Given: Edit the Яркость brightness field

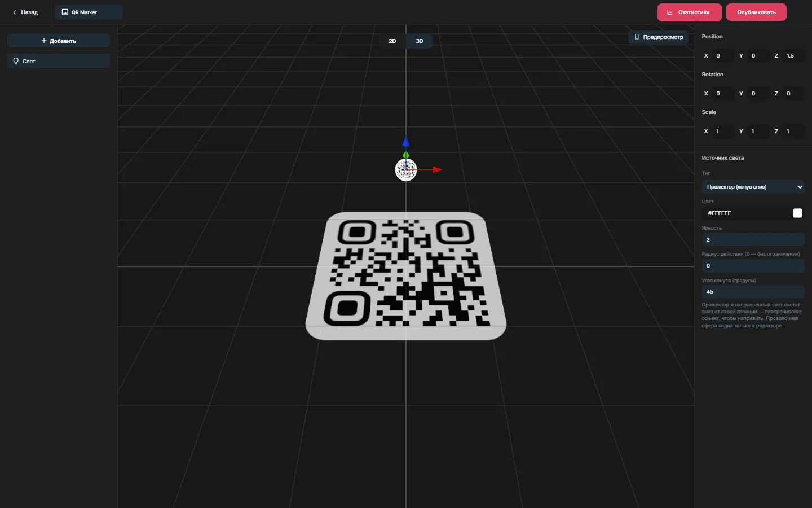Looking at the screenshot, I should click(753, 239).
